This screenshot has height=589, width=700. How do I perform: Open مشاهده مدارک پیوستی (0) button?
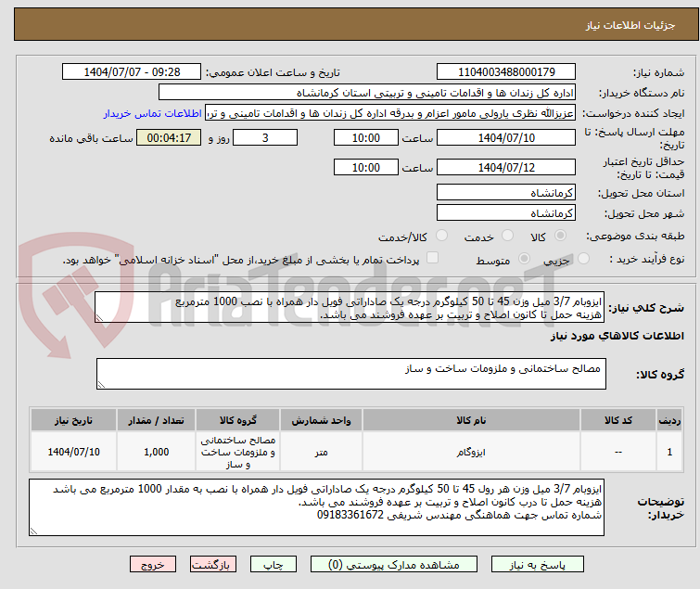(x=394, y=565)
